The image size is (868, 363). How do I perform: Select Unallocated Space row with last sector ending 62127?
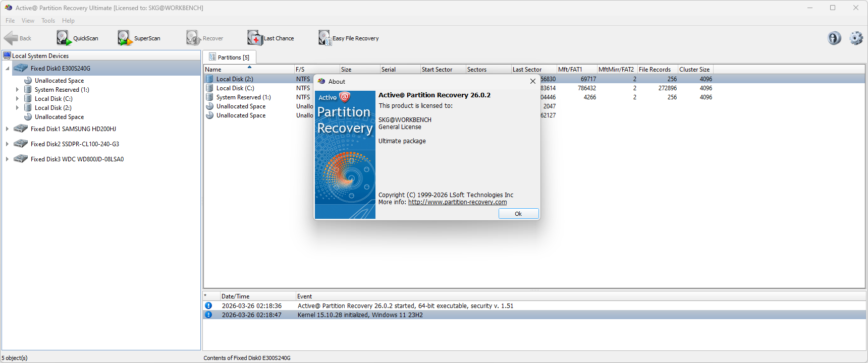point(534,115)
